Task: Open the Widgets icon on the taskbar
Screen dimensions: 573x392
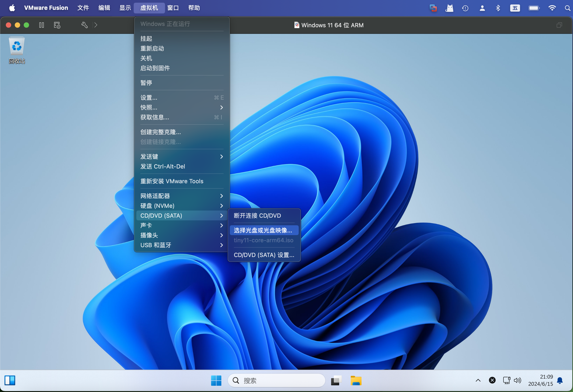Action: click(x=10, y=380)
